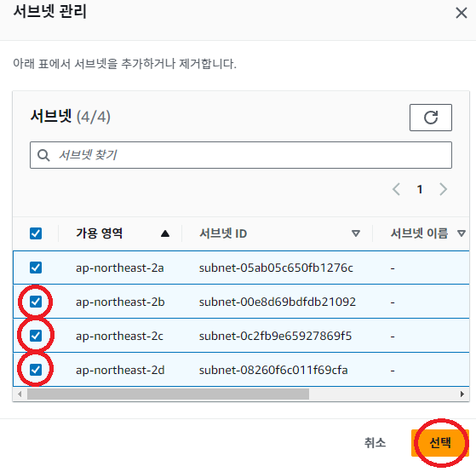Uncheck the ap-northeast-2b subnet checkbox
Viewport: 476px width, 472px height.
36,302
